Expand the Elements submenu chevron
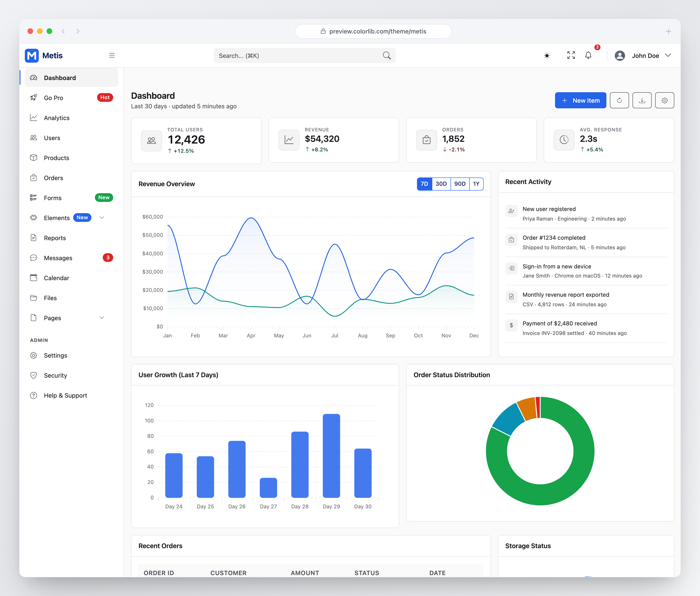 (102, 218)
